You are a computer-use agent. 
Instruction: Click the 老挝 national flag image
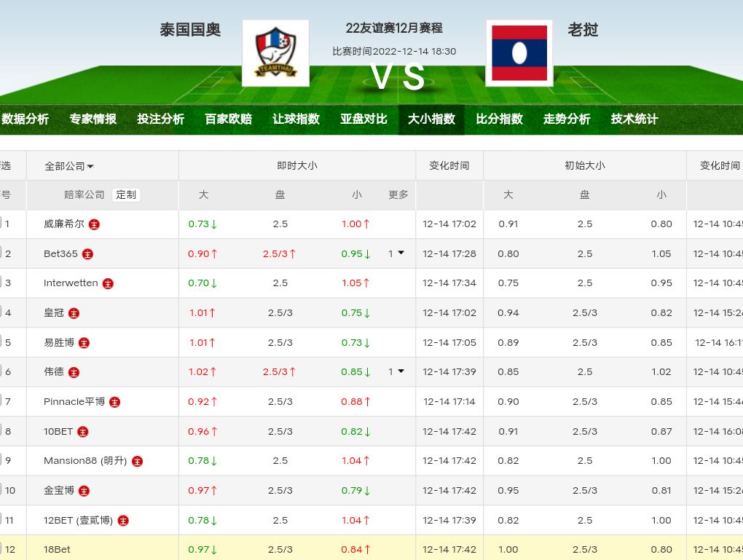click(x=519, y=53)
